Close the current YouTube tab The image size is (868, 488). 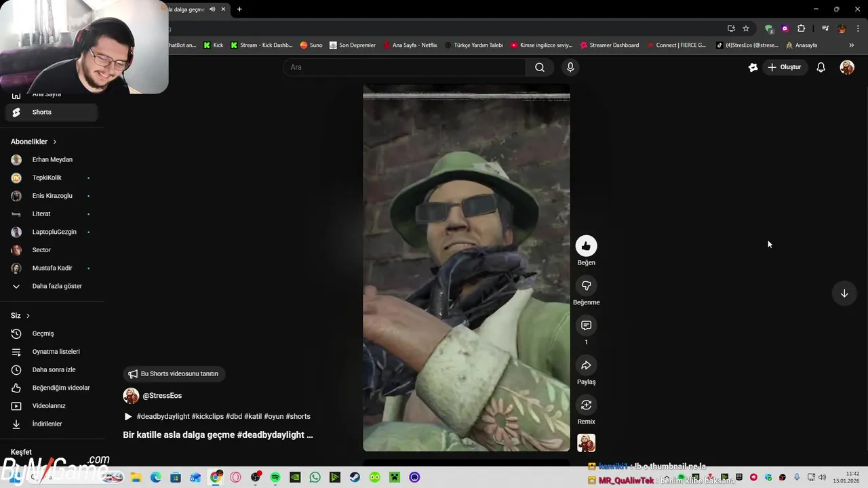click(x=223, y=9)
